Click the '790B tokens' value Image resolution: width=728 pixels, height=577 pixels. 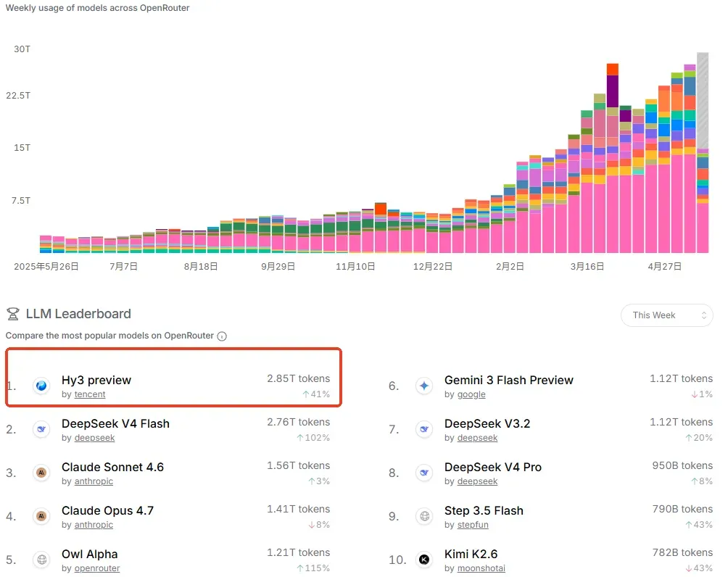pyautogui.click(x=682, y=510)
